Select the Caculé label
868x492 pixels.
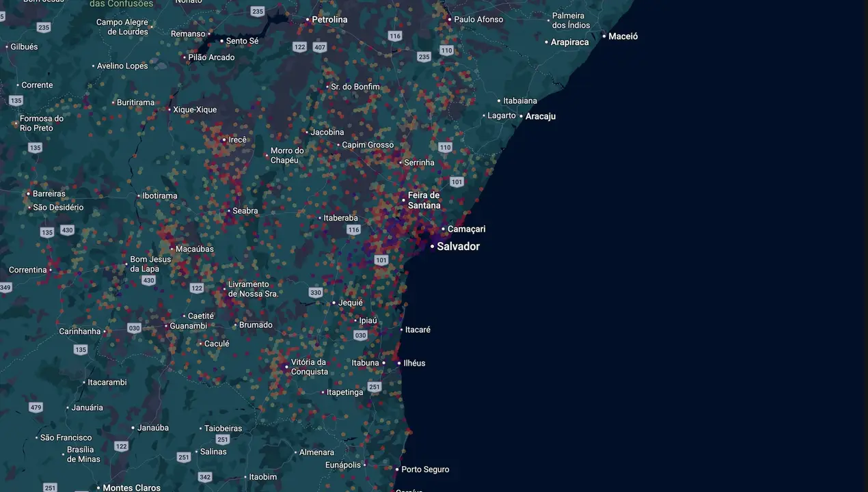pos(217,344)
